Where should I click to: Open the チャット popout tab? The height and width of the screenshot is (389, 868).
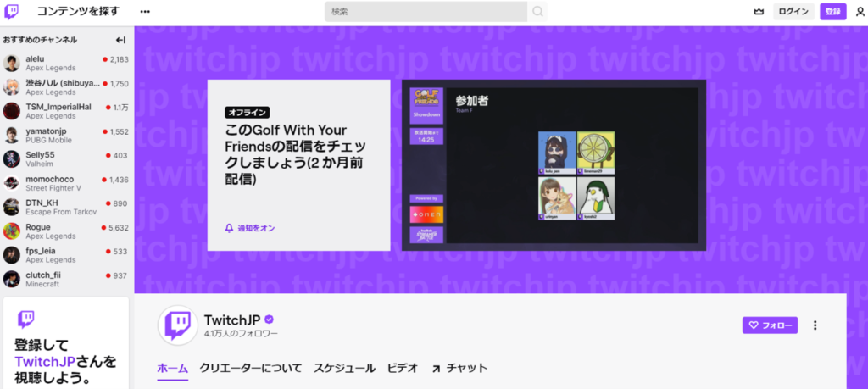tap(459, 368)
